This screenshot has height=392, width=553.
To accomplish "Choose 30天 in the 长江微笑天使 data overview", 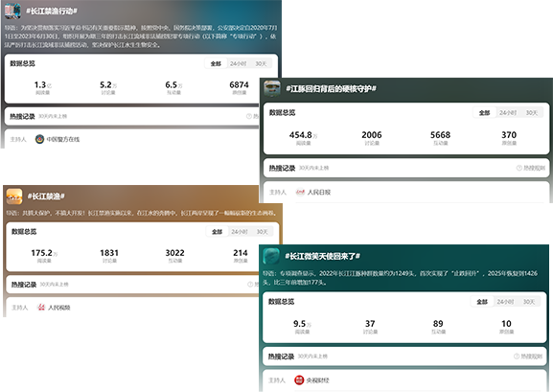I will point(529,302).
